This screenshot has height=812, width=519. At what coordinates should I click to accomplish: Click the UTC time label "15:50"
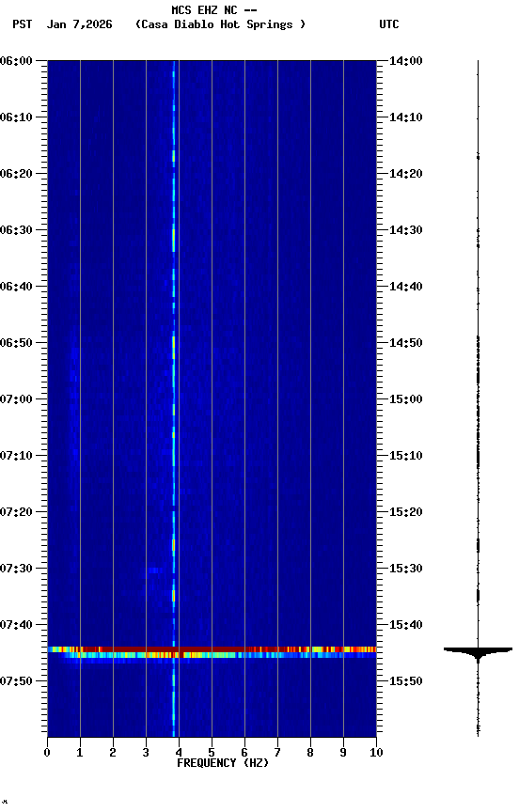(x=406, y=681)
